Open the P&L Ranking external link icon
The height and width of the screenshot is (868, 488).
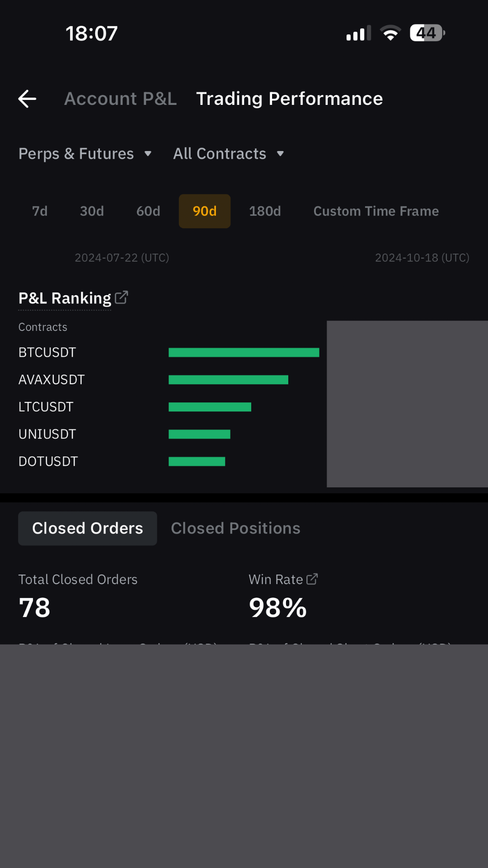[122, 297]
